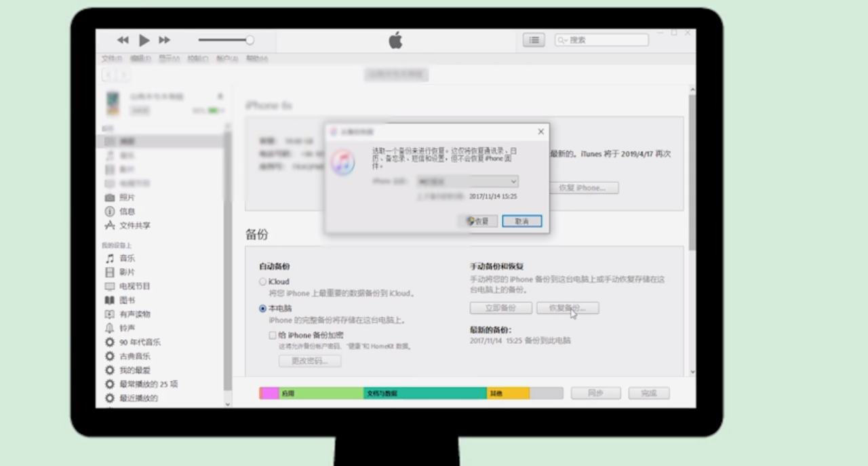This screenshot has width=868, height=466.
Task: Click the 搜索 search field
Action: (x=601, y=40)
